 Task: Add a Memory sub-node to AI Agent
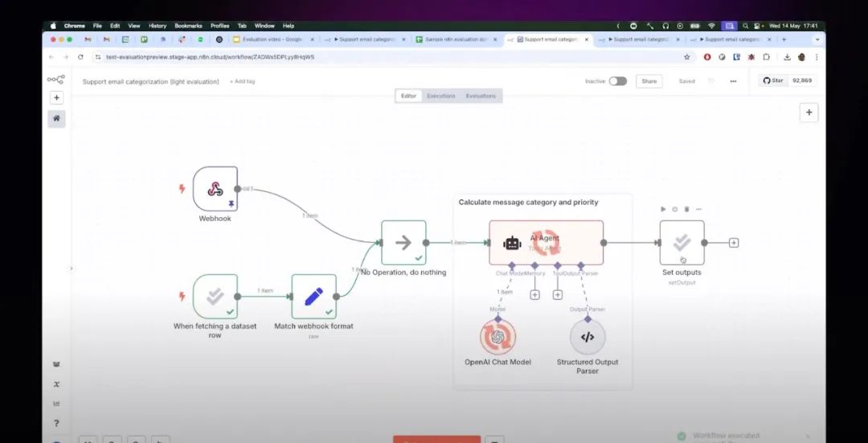[x=534, y=295]
